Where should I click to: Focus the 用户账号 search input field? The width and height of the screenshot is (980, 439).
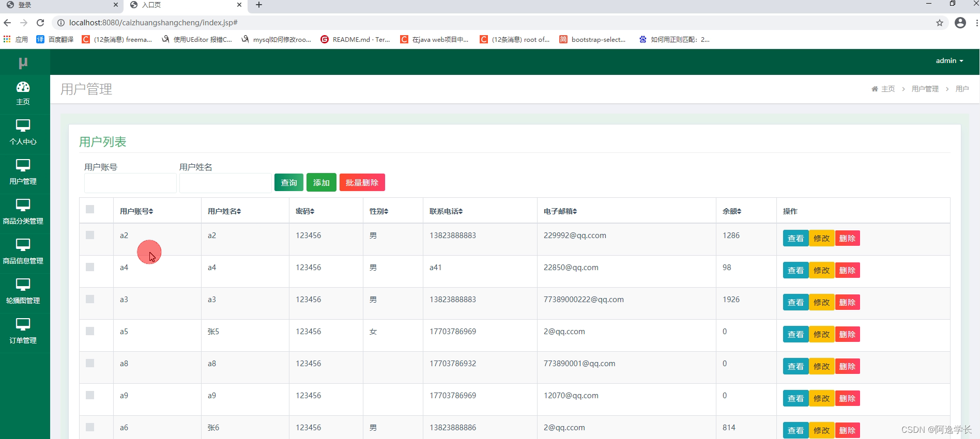click(x=130, y=183)
